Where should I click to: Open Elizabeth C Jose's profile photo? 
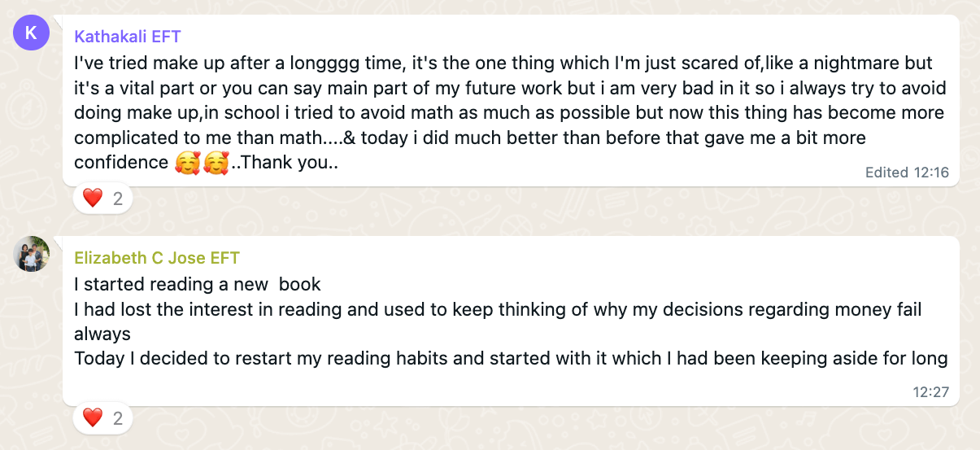[x=32, y=254]
